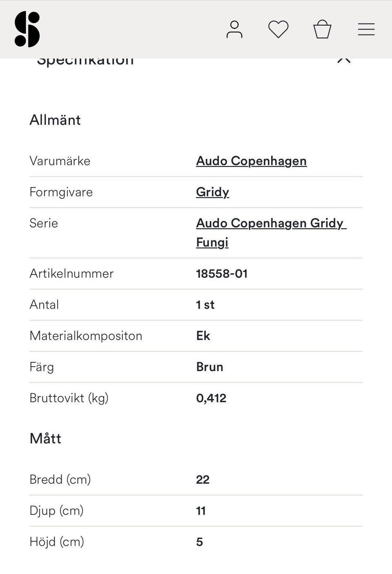Click the Formgivare row label

[61, 192]
